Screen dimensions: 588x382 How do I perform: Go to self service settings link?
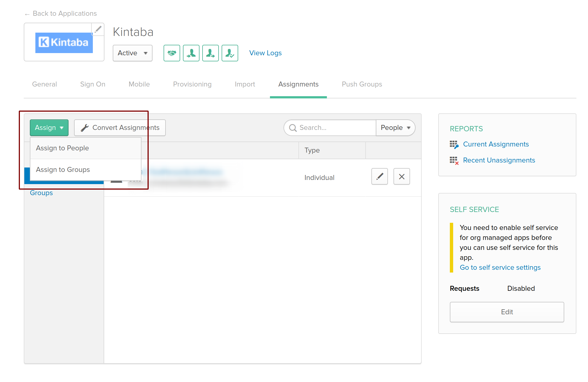point(500,268)
